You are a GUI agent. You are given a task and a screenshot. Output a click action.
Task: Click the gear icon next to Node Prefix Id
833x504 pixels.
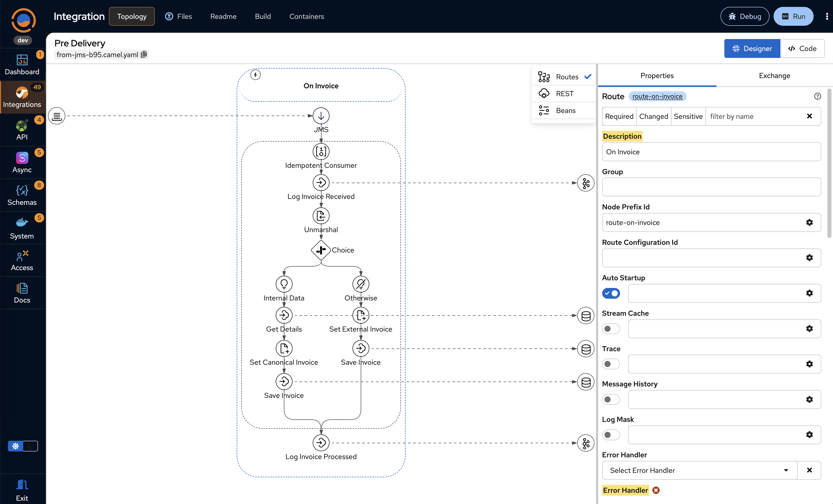(809, 222)
